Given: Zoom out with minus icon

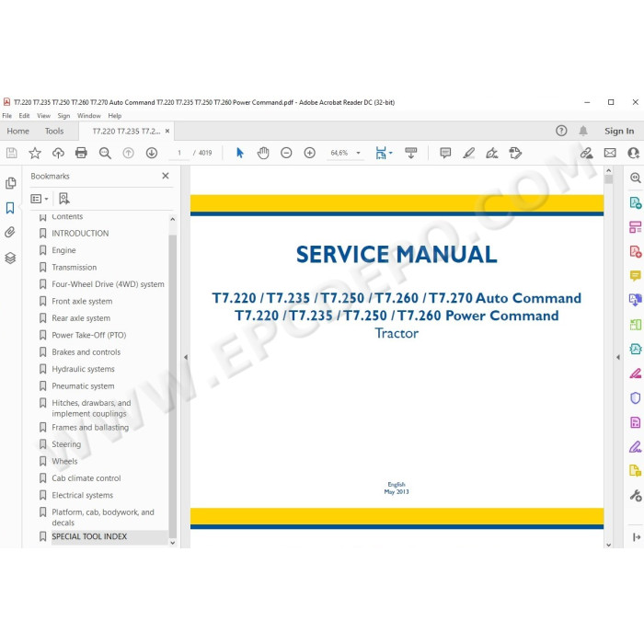Looking at the screenshot, I should coord(286,154).
